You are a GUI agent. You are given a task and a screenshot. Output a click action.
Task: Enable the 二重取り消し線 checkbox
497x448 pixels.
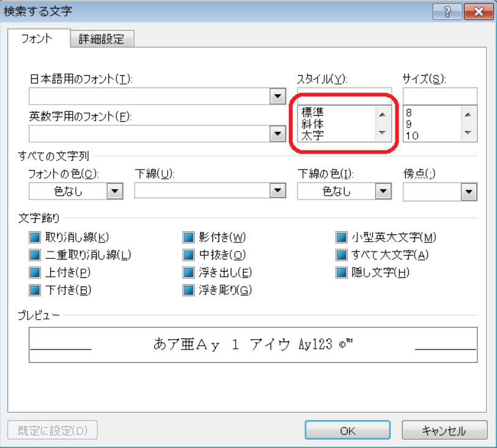pos(34,255)
